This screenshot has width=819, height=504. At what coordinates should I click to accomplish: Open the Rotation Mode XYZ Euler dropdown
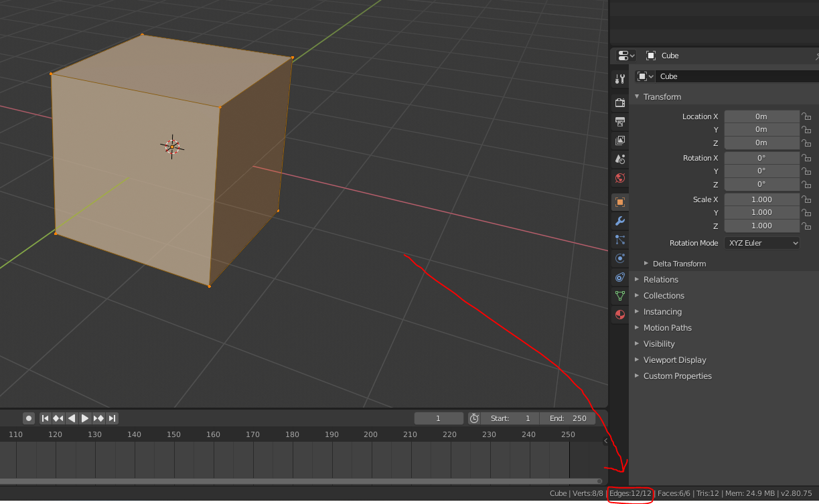(762, 243)
